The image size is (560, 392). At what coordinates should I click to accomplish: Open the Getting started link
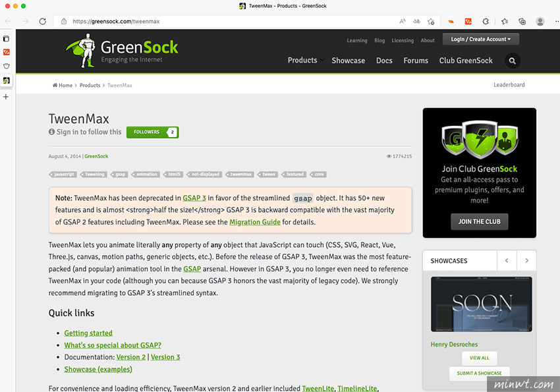click(88, 333)
